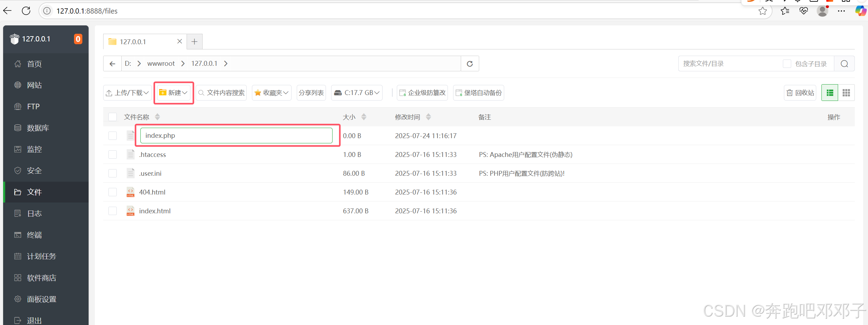The width and height of the screenshot is (868, 325).
Task: Open Monitoring (监控) in sidebar
Action: click(x=46, y=149)
